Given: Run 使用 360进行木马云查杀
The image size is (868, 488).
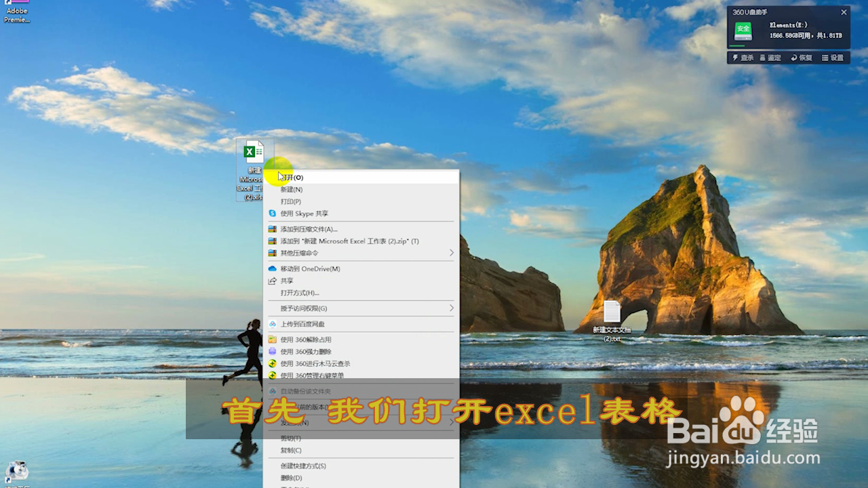Looking at the screenshot, I should point(361,364).
